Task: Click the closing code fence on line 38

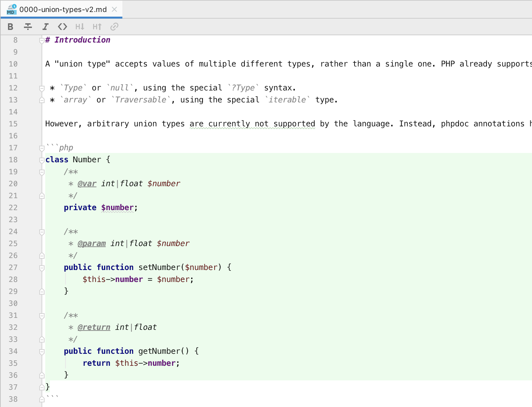Action: [x=52, y=397]
